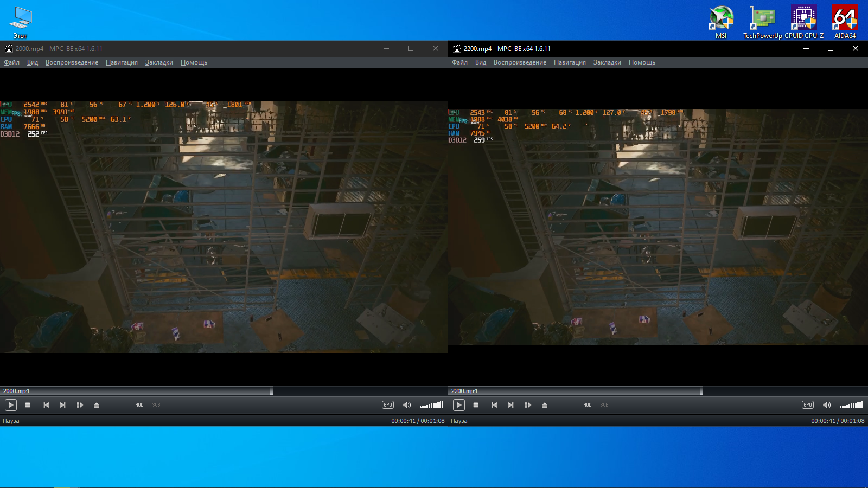Click the video frame in 2200.mp4 window
The image size is (868, 488).
658,227
